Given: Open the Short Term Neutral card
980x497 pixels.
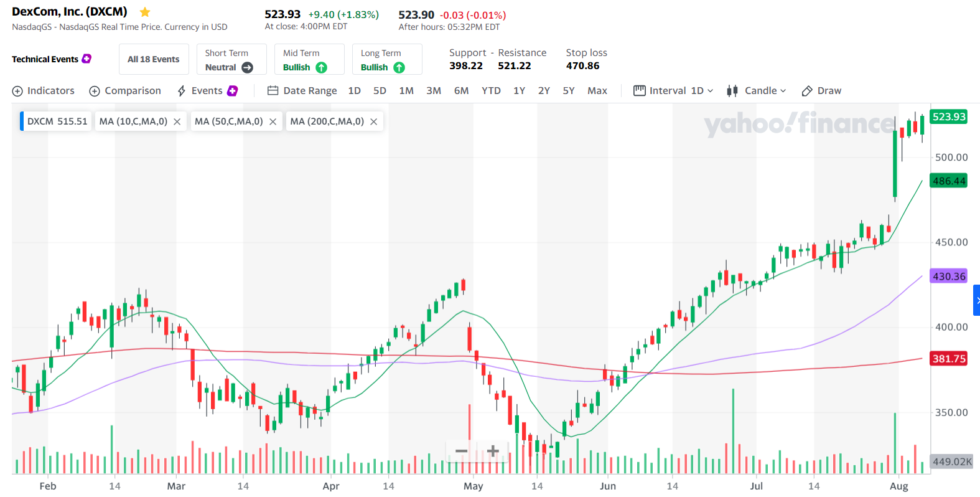Looking at the screenshot, I should [x=231, y=59].
